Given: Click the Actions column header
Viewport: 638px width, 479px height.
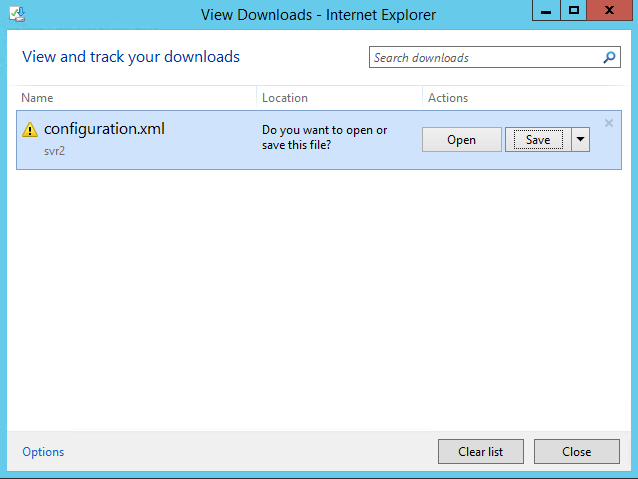Looking at the screenshot, I should coord(448,98).
